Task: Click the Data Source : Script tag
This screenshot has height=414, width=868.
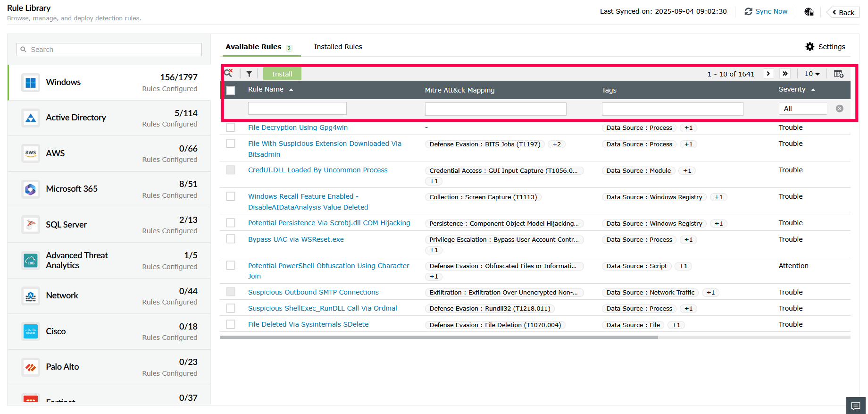Action: [636, 266]
